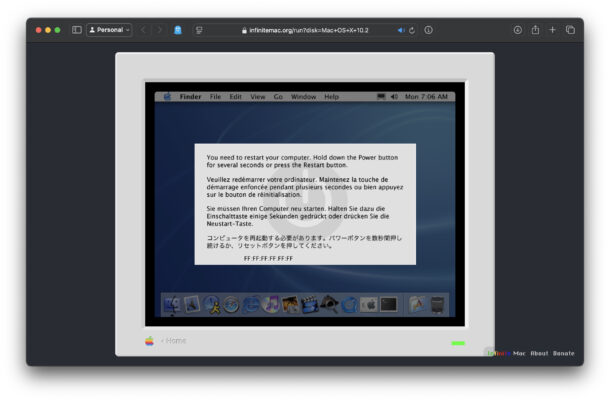Open the Apple menu in emulated Mac
Viewport: 610px width, 401px height.
click(167, 97)
